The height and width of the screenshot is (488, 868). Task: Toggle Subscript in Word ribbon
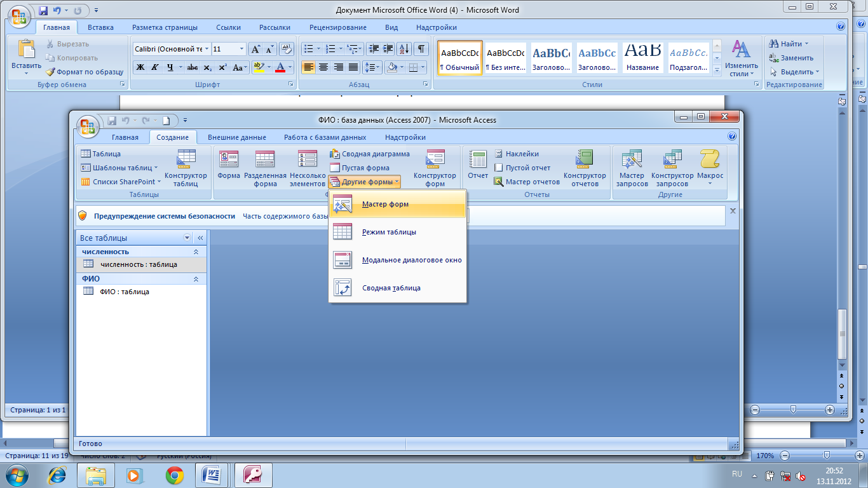click(208, 67)
